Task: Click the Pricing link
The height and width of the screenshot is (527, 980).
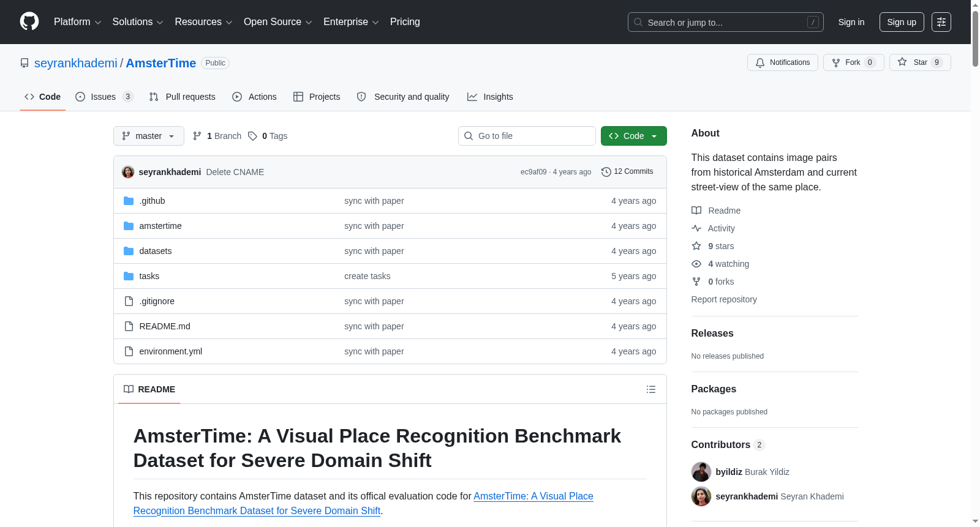Action: 405,22
